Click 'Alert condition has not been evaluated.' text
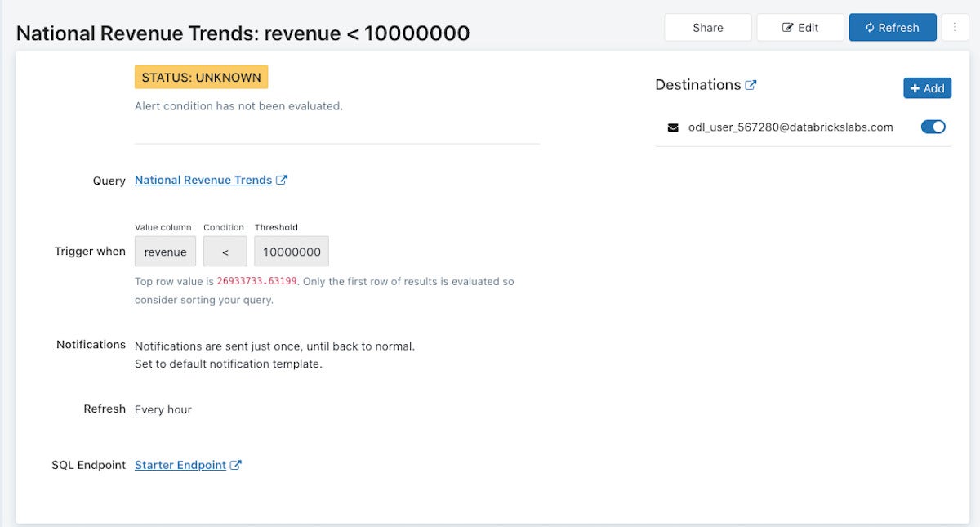The width and height of the screenshot is (980, 527). 238,106
